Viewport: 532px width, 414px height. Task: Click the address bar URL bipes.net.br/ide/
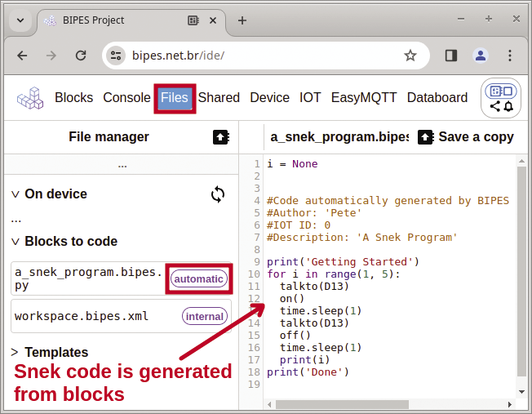pyautogui.click(x=178, y=56)
